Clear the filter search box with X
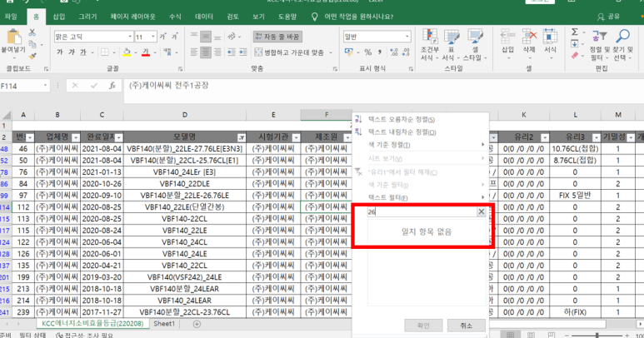Image resolution: width=644 pixels, height=338 pixels. tap(481, 211)
